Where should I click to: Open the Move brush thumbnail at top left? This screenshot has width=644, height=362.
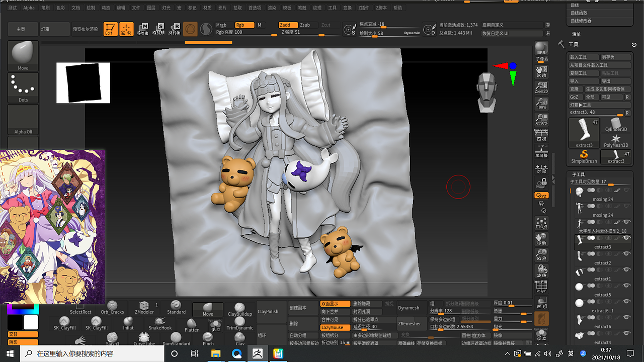pyautogui.click(x=23, y=56)
